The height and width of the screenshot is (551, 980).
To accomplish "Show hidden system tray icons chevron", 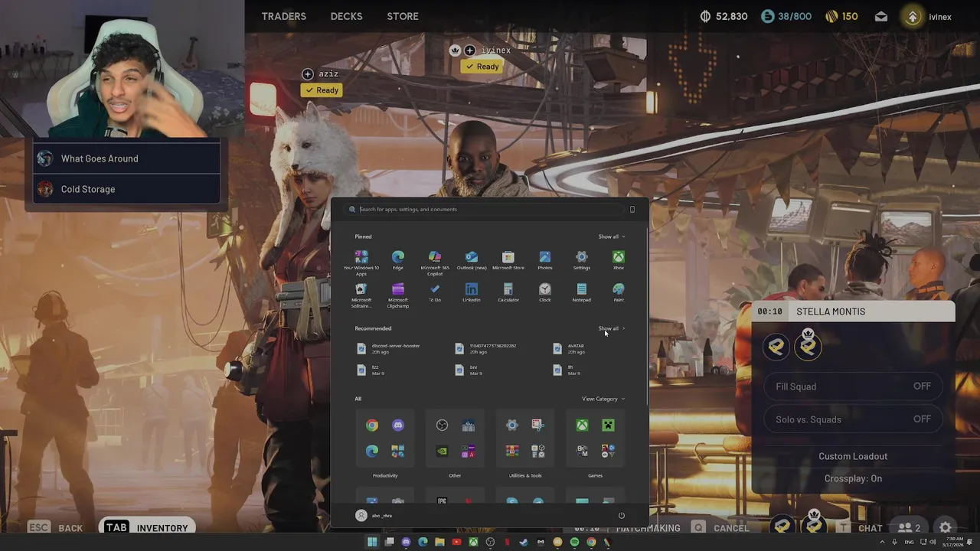I will 882,542.
